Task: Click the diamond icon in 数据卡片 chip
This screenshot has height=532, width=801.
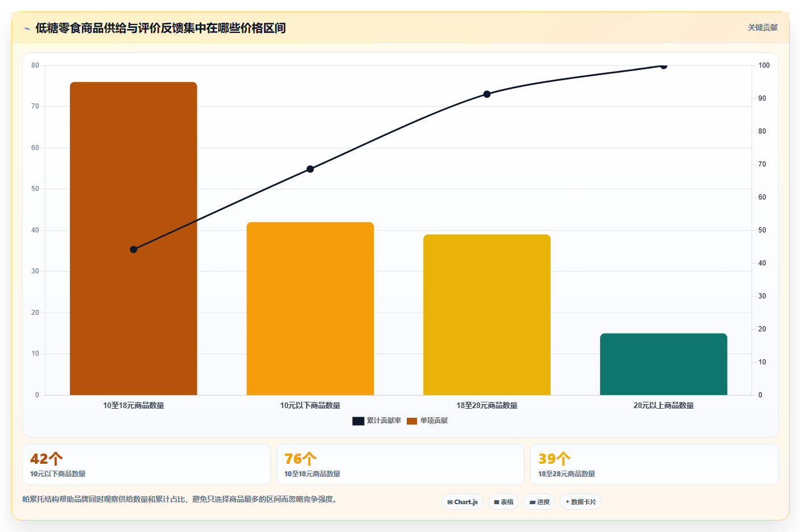Action: pos(567,502)
